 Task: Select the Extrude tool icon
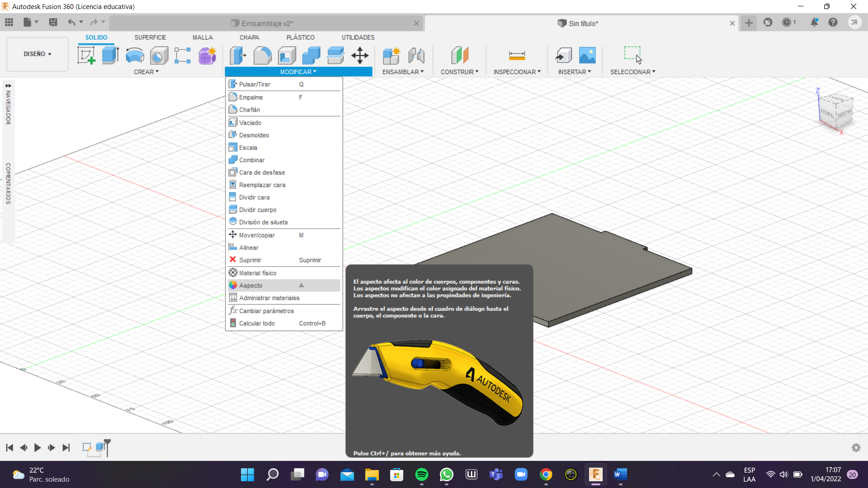tap(110, 56)
